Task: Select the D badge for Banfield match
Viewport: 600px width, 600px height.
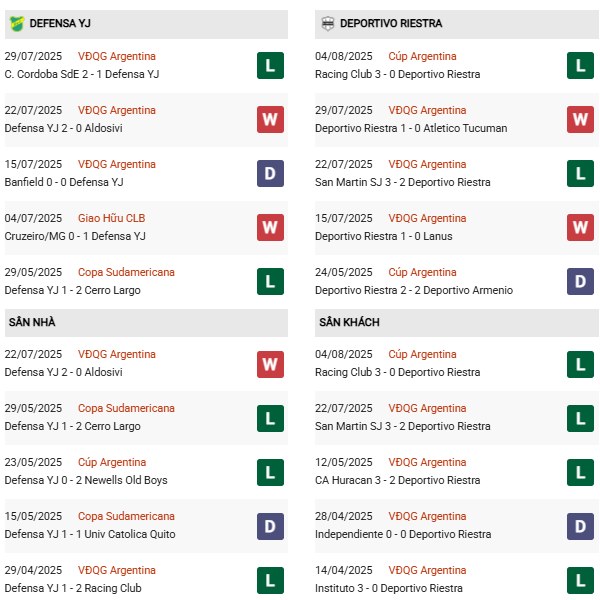Action: tap(270, 174)
